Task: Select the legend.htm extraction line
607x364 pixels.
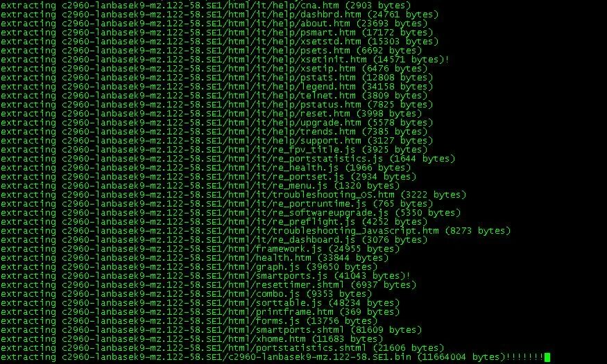Action: (216, 87)
